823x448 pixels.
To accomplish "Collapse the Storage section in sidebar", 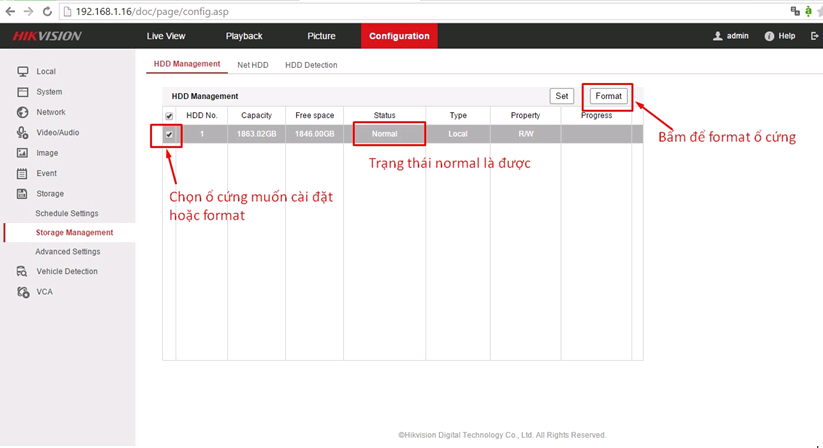I will pyautogui.click(x=49, y=194).
